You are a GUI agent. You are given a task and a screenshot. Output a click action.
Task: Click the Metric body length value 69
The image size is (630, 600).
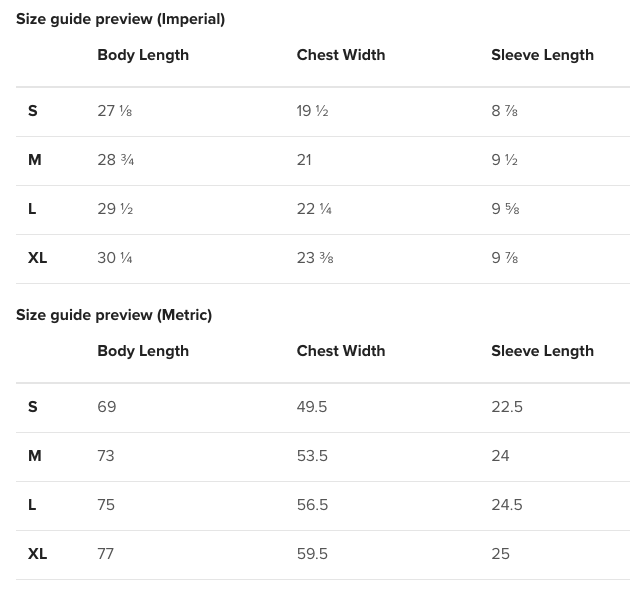tap(107, 407)
